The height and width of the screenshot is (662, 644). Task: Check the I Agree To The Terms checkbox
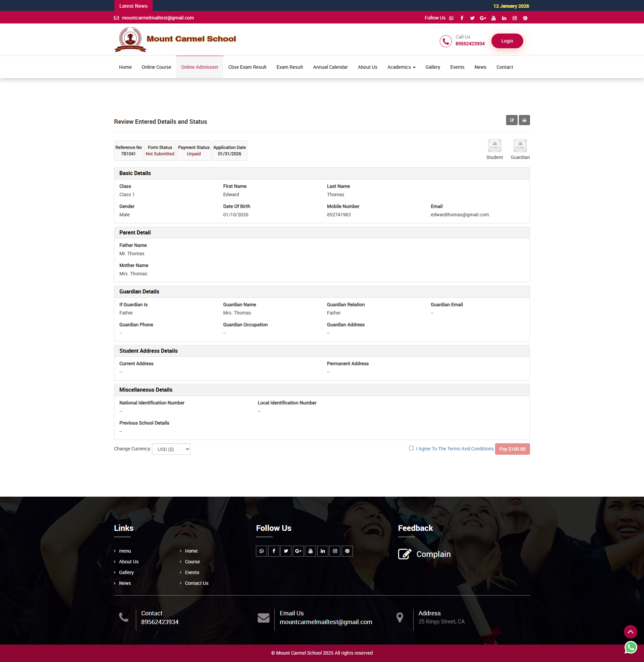point(411,448)
